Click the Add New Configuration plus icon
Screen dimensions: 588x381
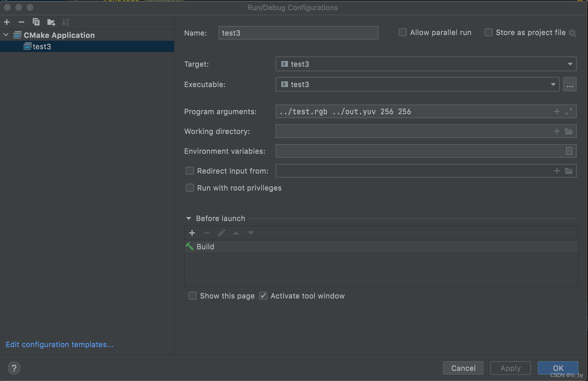pyautogui.click(x=7, y=22)
